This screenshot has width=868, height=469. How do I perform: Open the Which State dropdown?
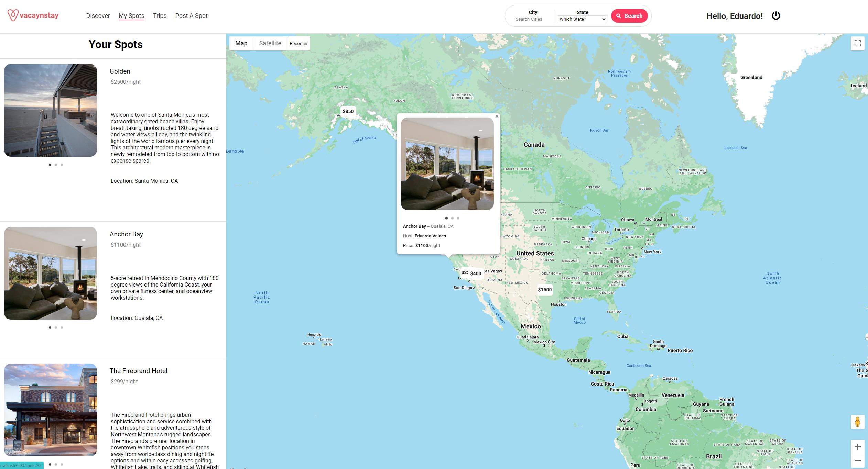pos(582,19)
